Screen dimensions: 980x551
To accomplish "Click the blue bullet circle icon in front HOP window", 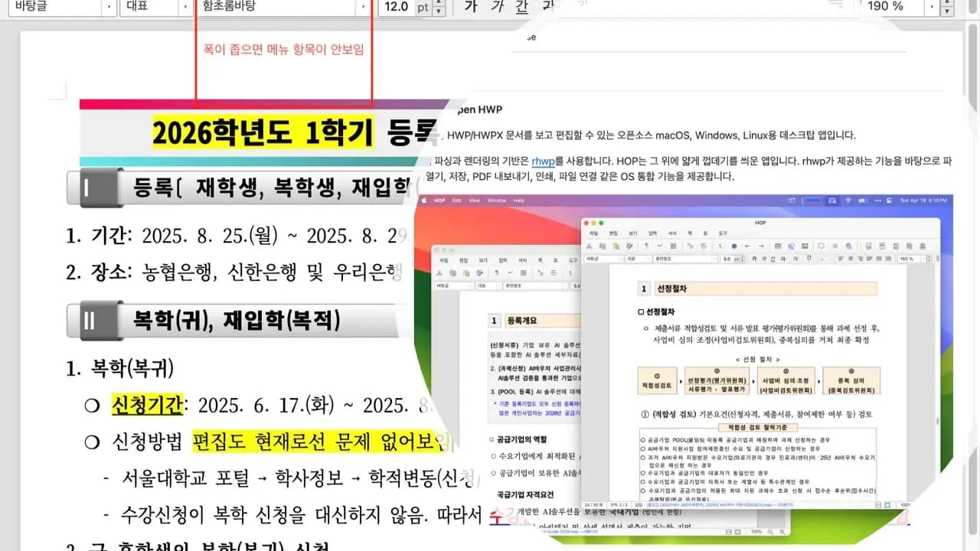I will pos(734,246).
